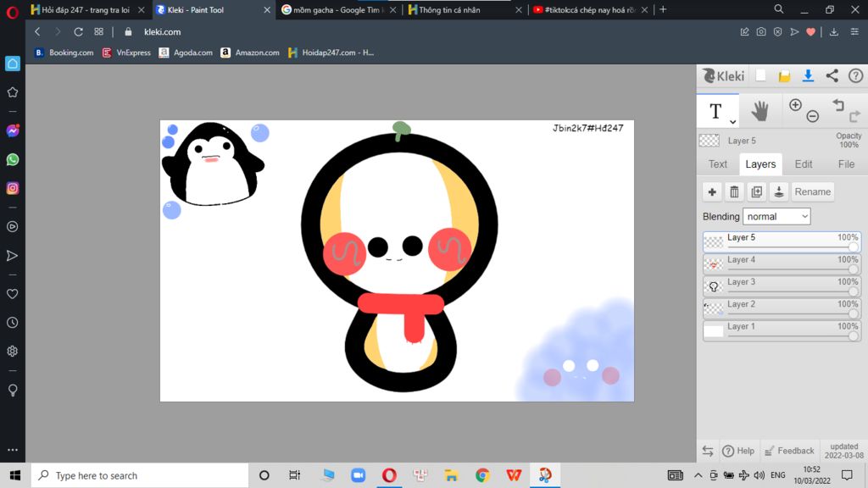Image resolution: width=868 pixels, height=488 pixels.
Task: Open Chrome from the taskbar
Action: click(x=482, y=475)
